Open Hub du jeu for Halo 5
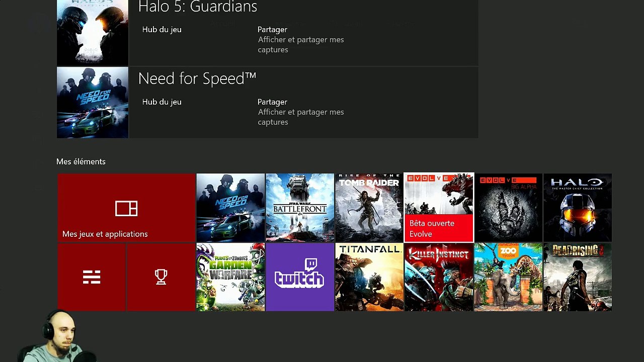The image size is (644, 362). coord(162,30)
